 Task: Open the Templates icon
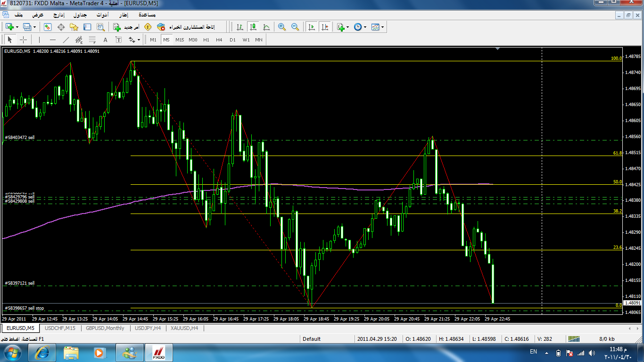(375, 27)
